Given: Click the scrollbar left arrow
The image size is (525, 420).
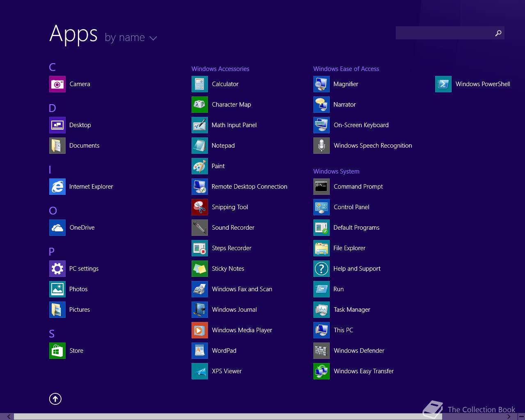Looking at the screenshot, I should [9, 417].
